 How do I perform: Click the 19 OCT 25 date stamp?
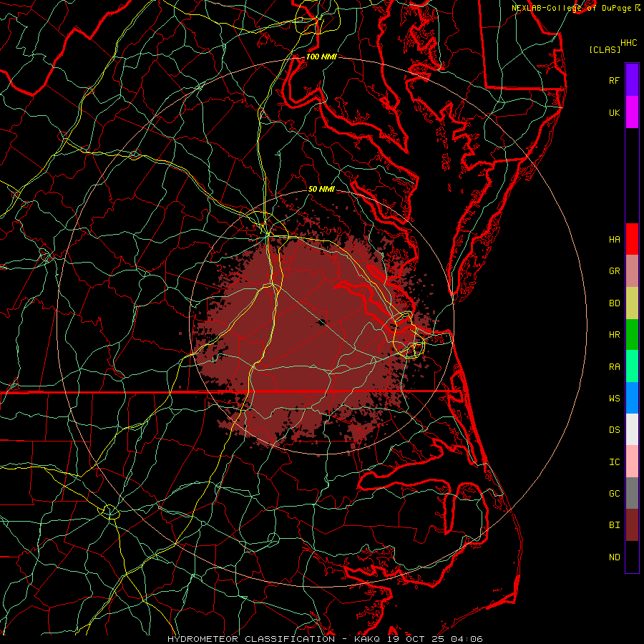[415, 639]
